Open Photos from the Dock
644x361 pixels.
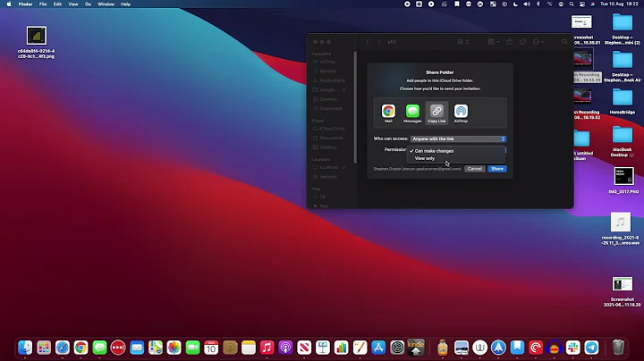pyautogui.click(x=174, y=348)
